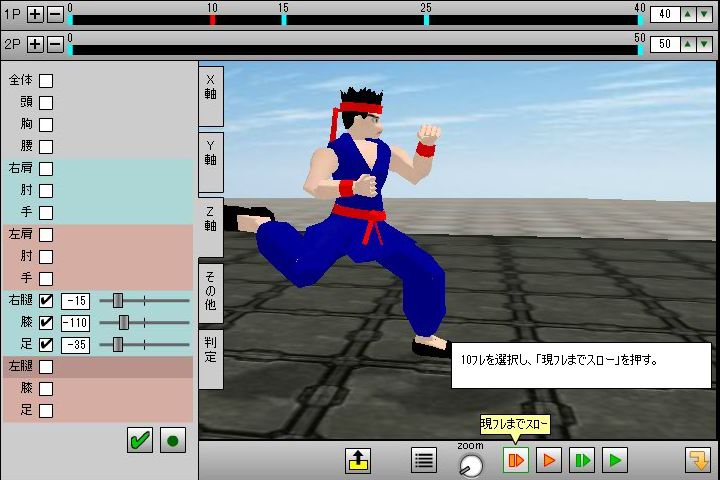Click the yellow upload arrow icon
The image size is (720, 480).
[x=358, y=460]
